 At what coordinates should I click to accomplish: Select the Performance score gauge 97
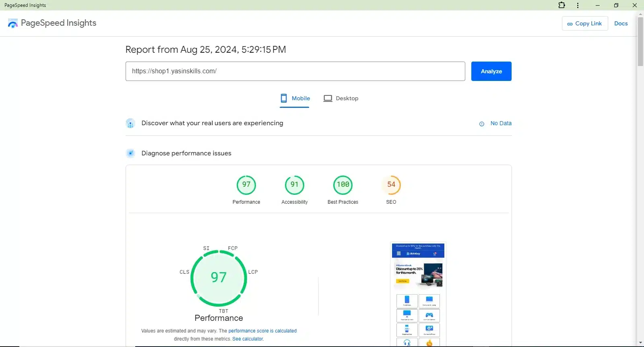point(246,185)
